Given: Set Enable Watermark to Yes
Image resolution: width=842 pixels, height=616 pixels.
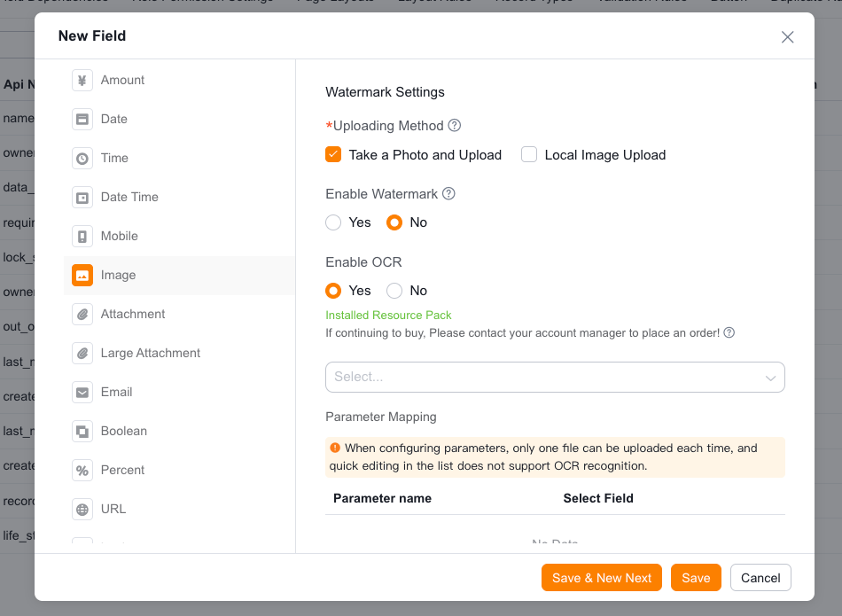Looking at the screenshot, I should pyautogui.click(x=333, y=222).
